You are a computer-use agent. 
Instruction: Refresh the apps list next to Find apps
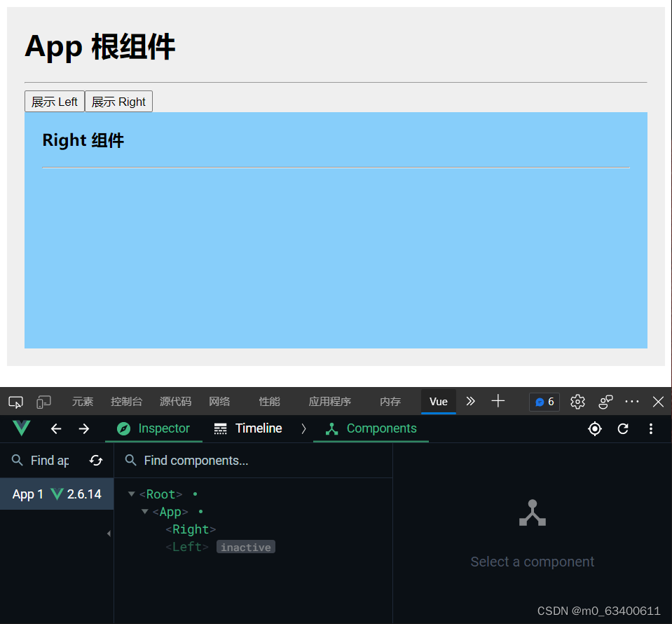pyautogui.click(x=96, y=460)
